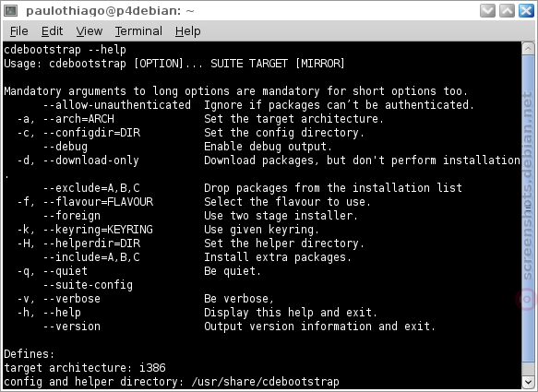This screenshot has width=538, height=392.
Task: Click the scrollbar up arrow
Action: 528,48
